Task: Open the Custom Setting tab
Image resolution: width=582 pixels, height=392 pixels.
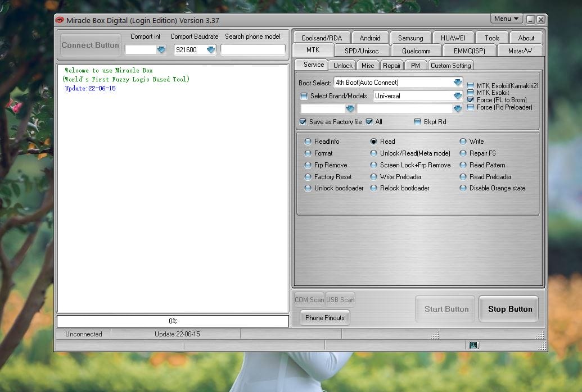Action: pos(450,65)
